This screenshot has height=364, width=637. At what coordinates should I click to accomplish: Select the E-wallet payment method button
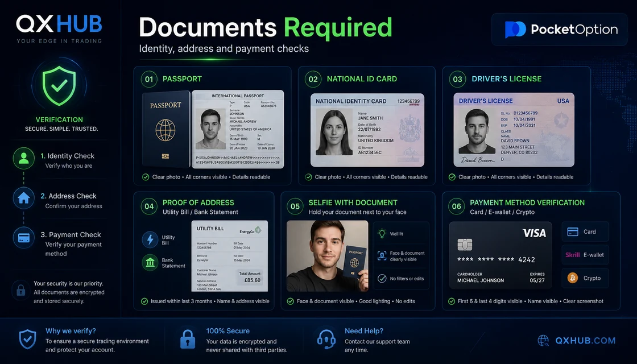585,255
